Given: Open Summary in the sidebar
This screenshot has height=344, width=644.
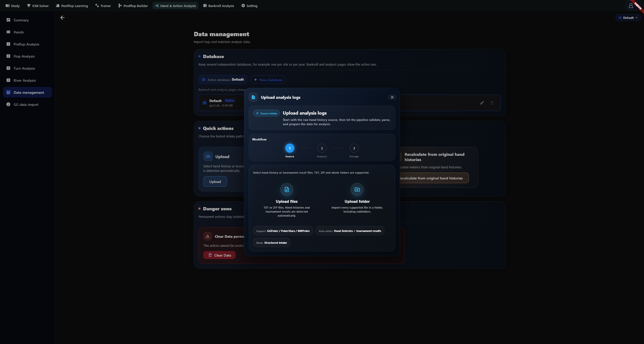Looking at the screenshot, I should (27, 20).
